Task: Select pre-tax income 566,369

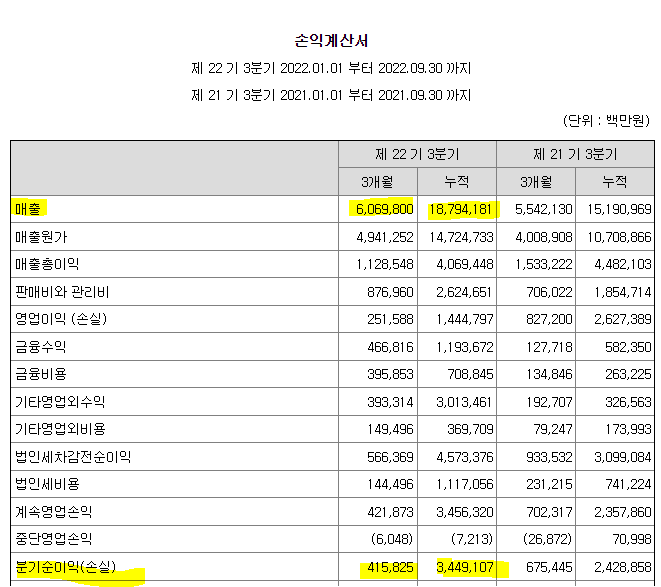Action: (x=390, y=457)
